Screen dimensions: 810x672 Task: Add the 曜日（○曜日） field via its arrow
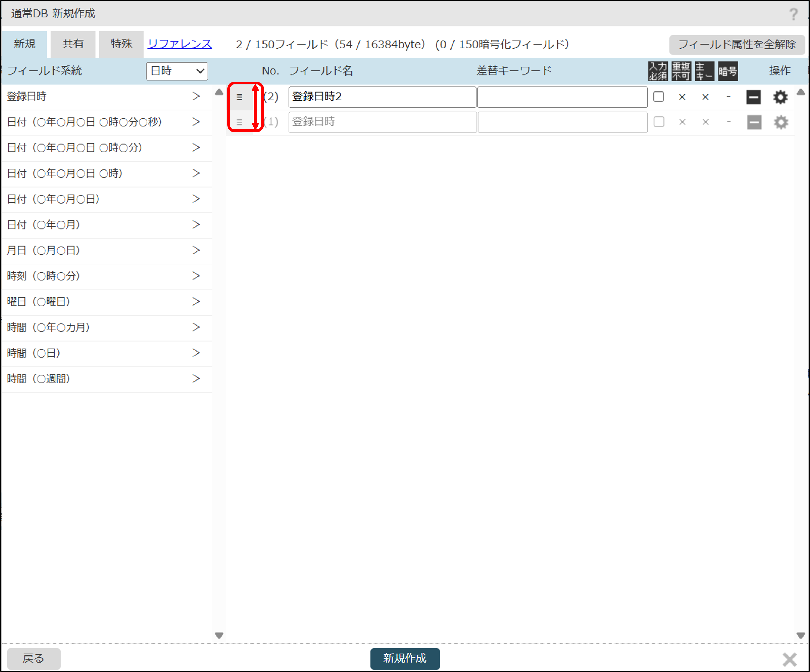point(196,301)
